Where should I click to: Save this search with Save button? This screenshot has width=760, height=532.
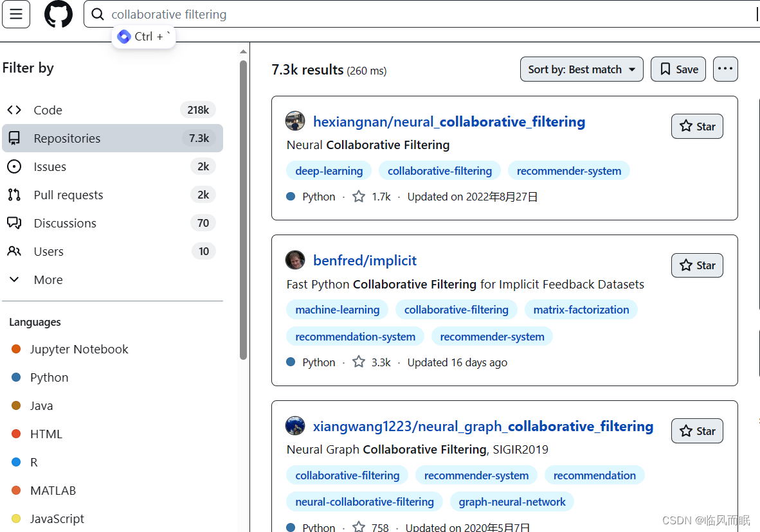point(678,69)
